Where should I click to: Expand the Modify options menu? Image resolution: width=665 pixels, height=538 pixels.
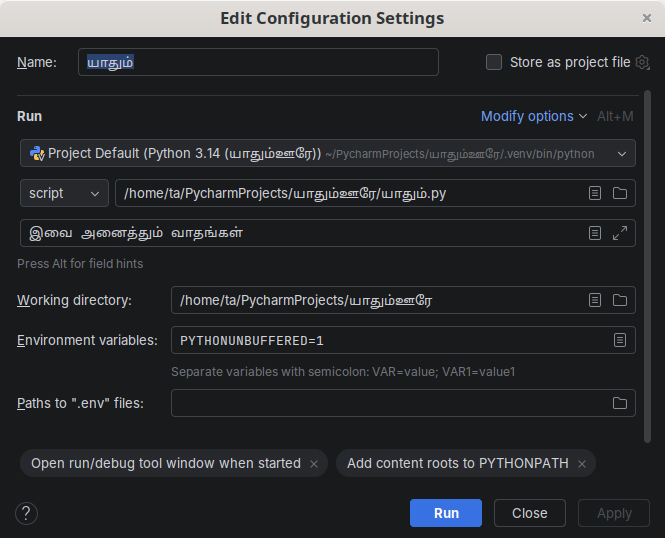(534, 116)
